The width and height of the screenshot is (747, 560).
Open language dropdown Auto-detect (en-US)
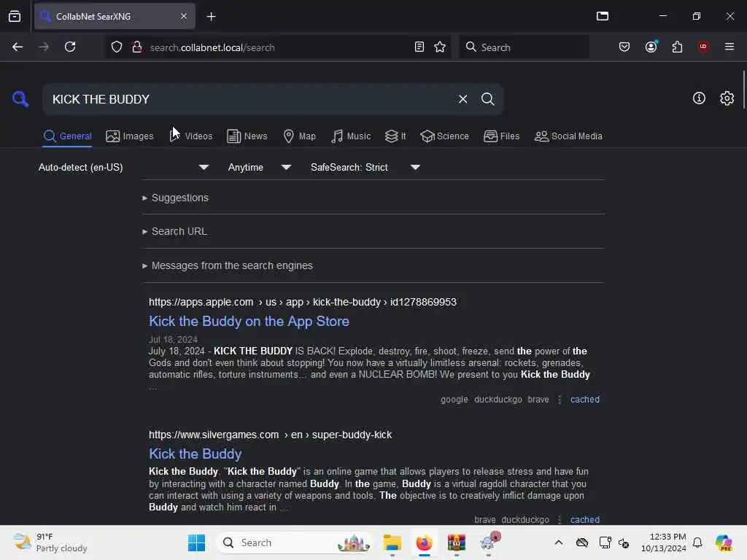(x=124, y=167)
